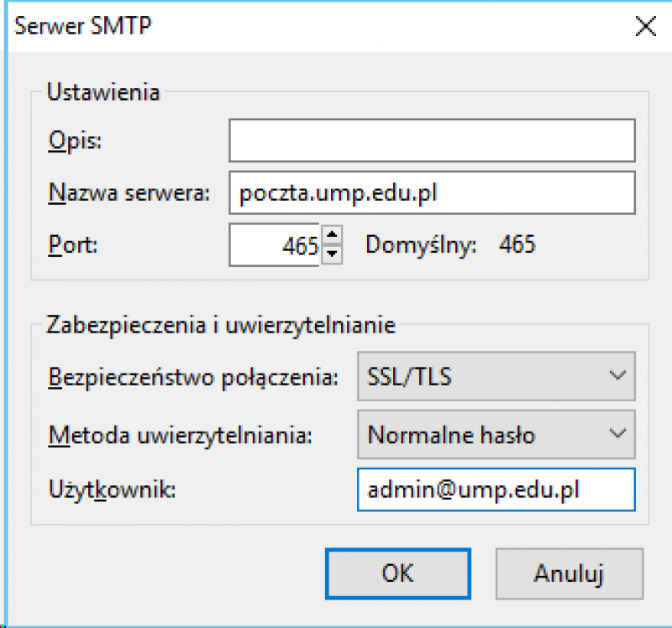Click the Serwer SMTP title bar text
This screenshot has width=672, height=628.
coord(85,26)
